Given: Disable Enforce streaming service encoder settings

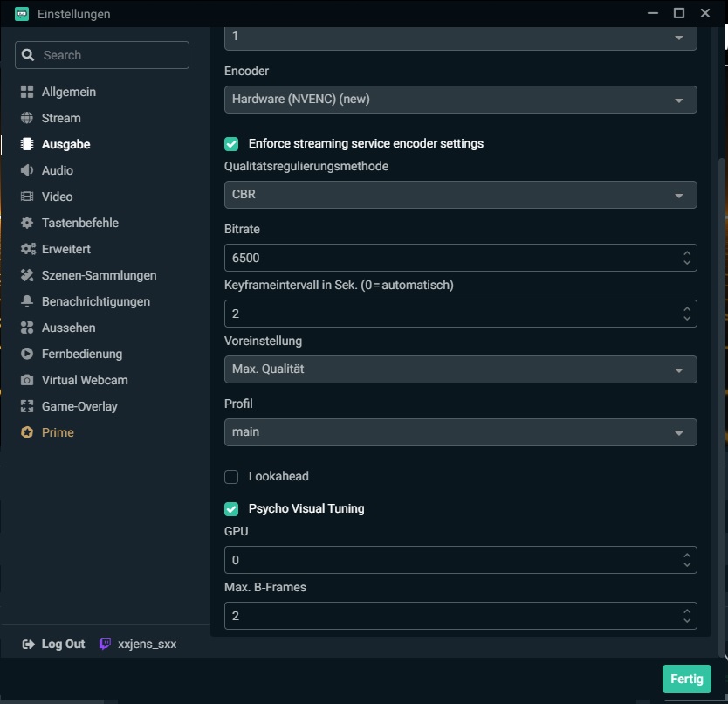Looking at the screenshot, I should tap(231, 143).
